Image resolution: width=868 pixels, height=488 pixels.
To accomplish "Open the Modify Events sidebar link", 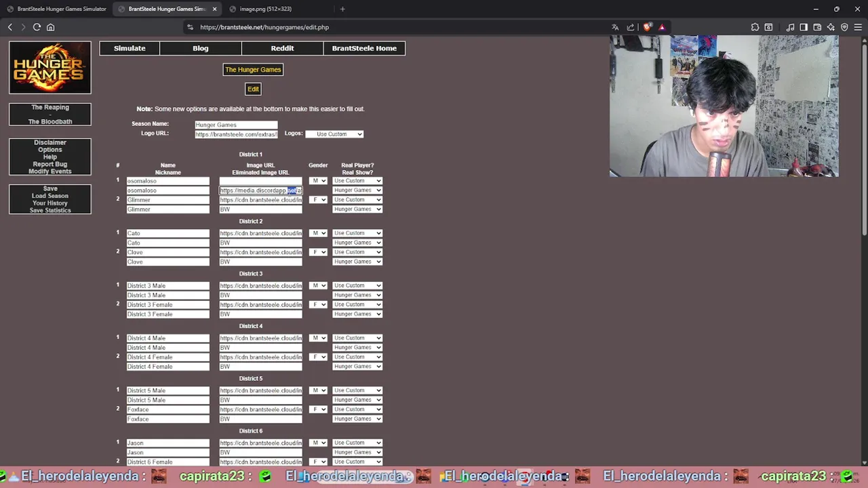I will 50,171.
